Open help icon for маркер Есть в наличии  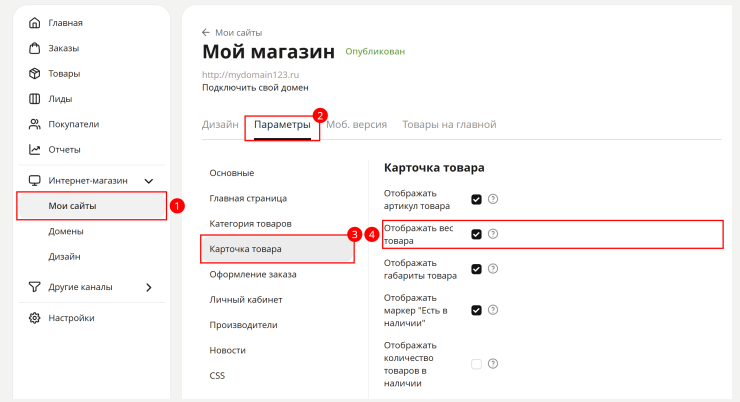493,310
